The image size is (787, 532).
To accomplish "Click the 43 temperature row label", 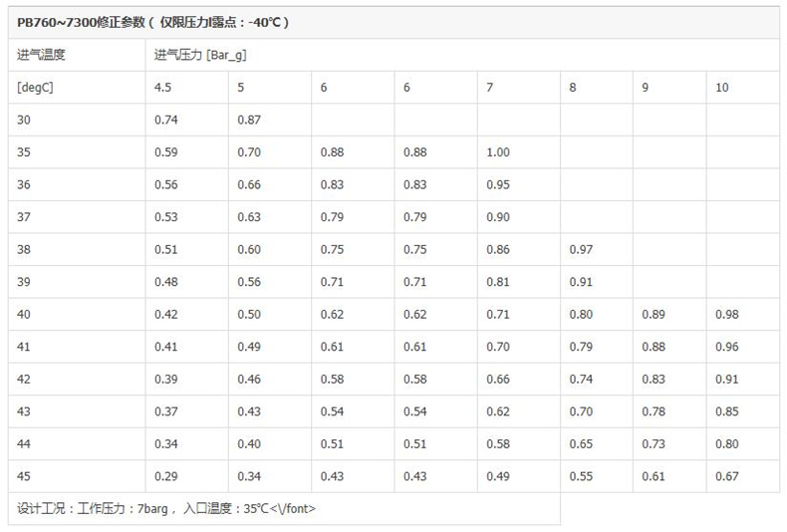I will (24, 411).
